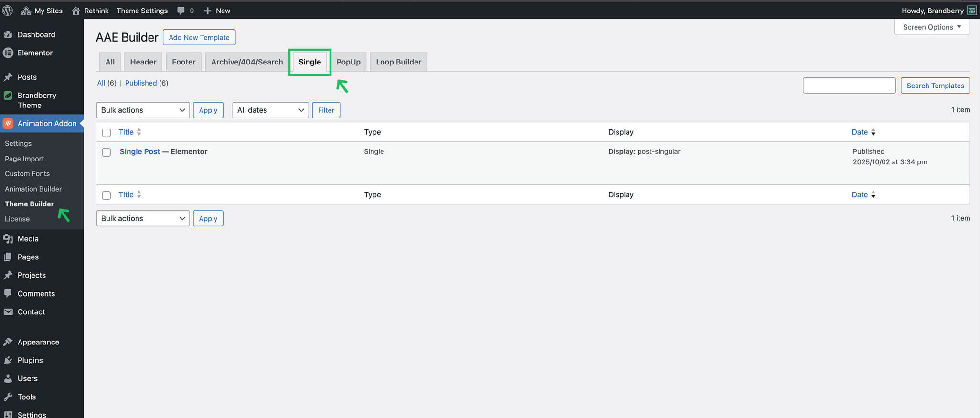Screen dimensions: 980x418
Task: Toggle select-all checkbox in table header
Action: 107,133
